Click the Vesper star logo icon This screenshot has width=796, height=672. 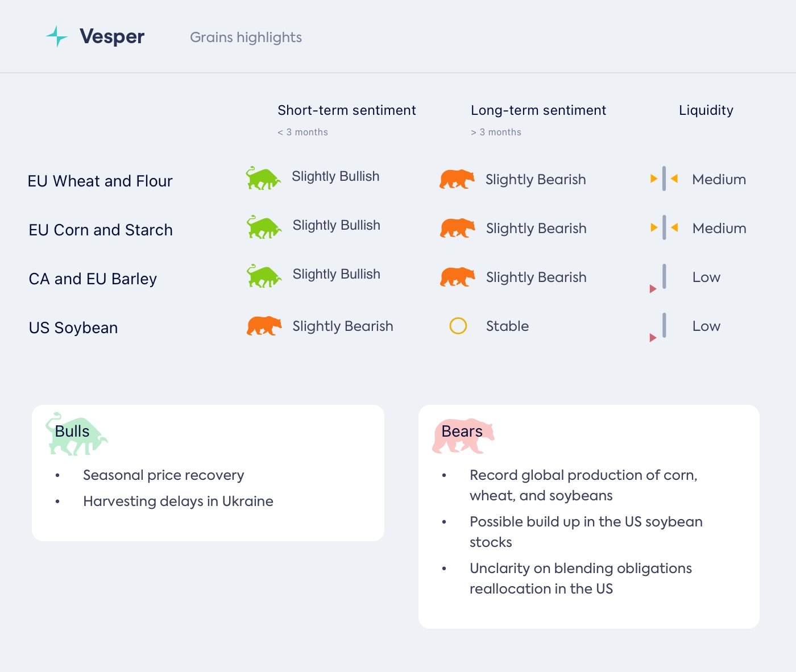coord(57,36)
